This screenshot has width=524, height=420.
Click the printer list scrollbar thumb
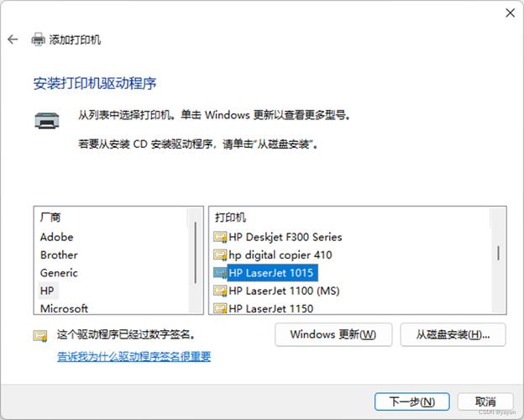[498, 253]
